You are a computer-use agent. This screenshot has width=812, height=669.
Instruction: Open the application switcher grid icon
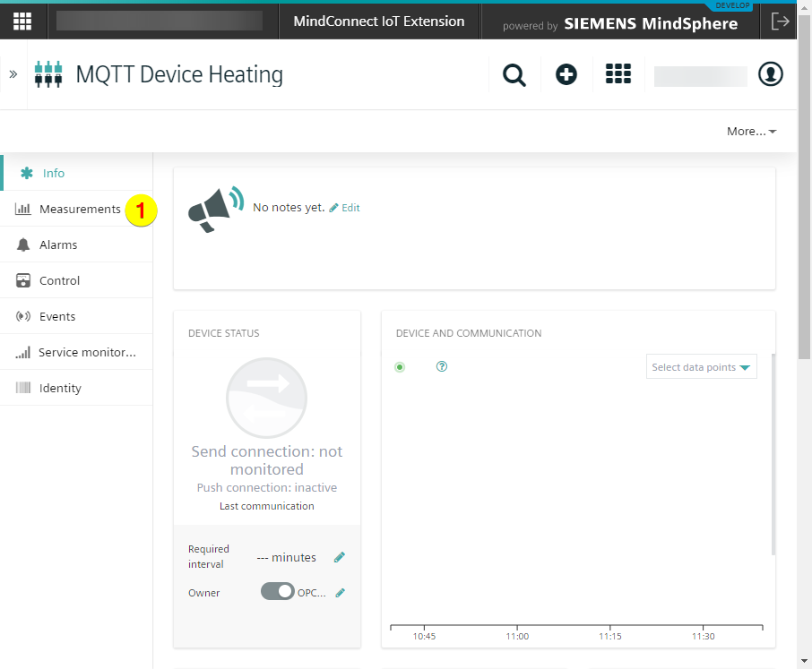[x=618, y=75]
